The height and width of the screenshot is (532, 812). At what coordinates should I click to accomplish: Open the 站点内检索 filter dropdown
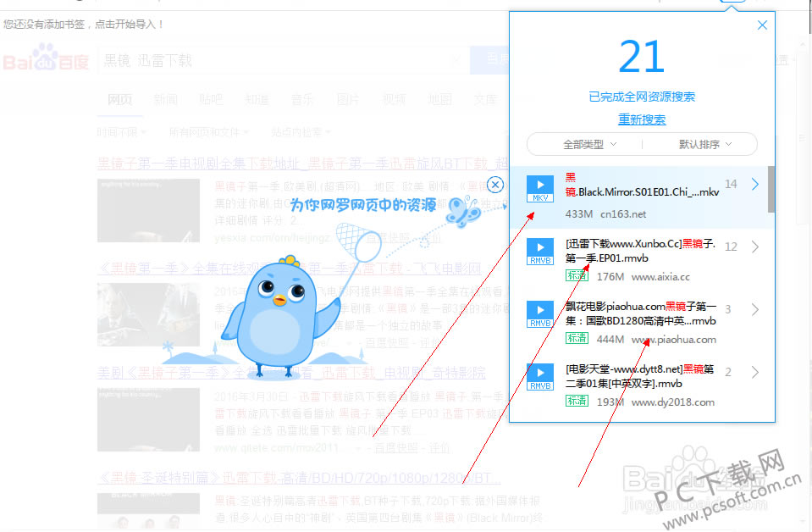(301, 133)
